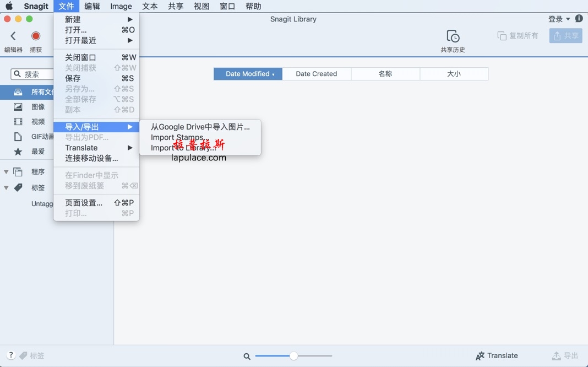588x367 pixels.
Task: Choose 打开... from the file menu
Action: tap(96, 30)
